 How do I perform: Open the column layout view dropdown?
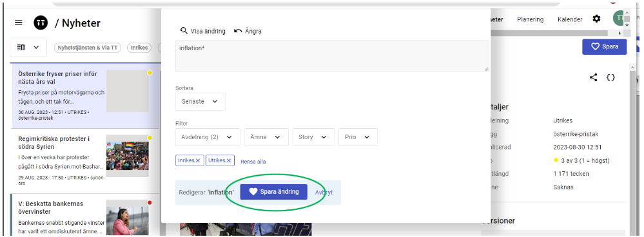coord(28,48)
